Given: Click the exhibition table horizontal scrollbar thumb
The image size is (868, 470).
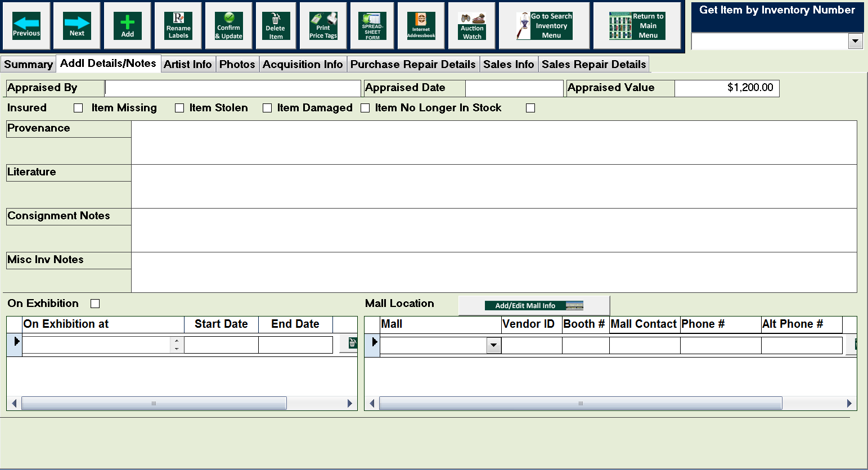Looking at the screenshot, I should pyautogui.click(x=154, y=403).
